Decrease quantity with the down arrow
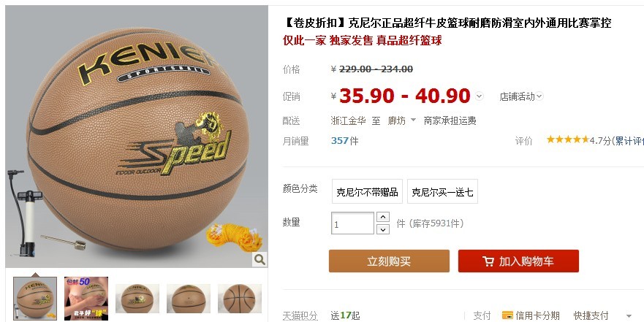This screenshot has height=322, width=644. point(383,229)
